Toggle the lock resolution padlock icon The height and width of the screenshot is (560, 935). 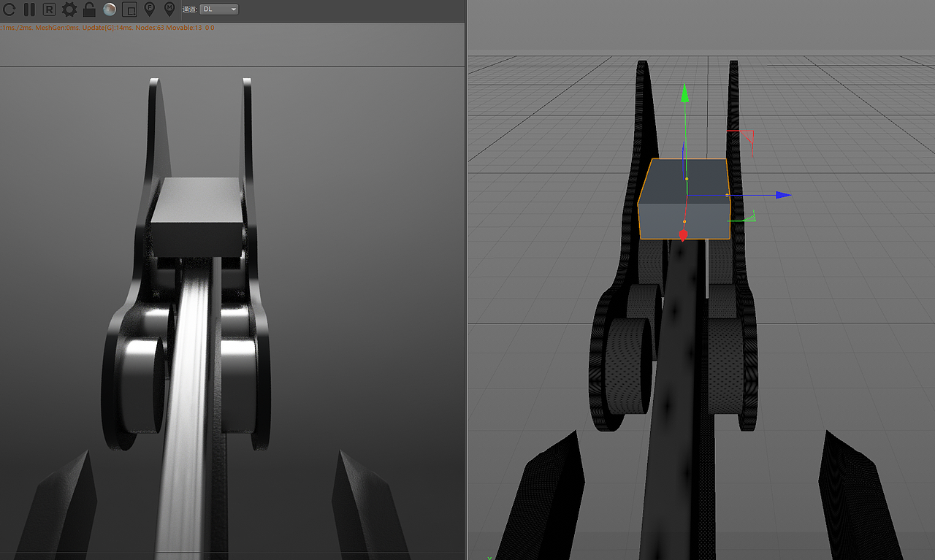(89, 9)
